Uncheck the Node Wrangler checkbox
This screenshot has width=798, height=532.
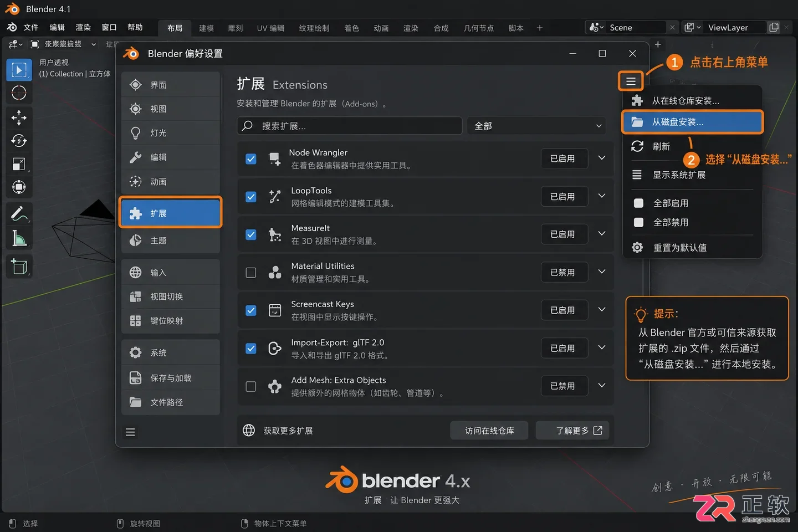[x=251, y=159]
